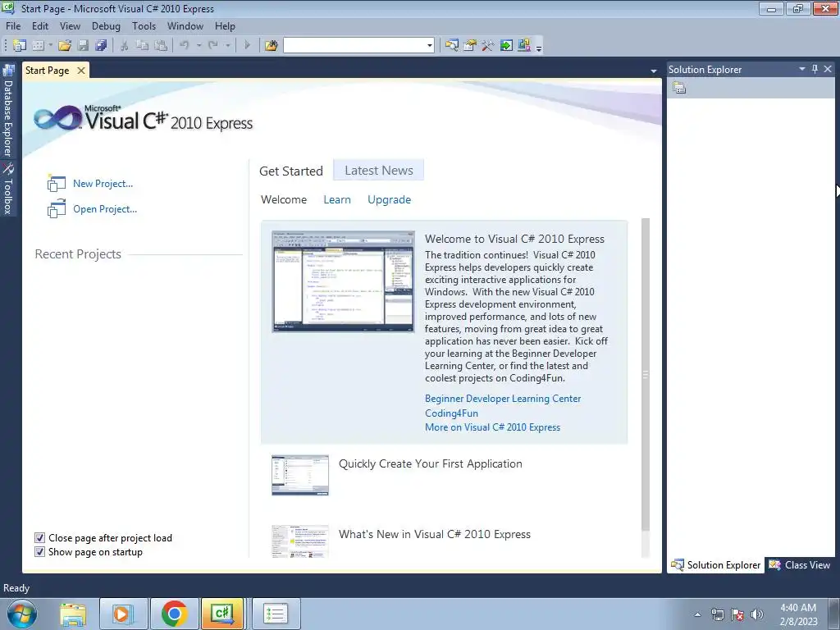840x630 pixels.
Task: Select the Welcome sub-tab
Action: point(284,199)
